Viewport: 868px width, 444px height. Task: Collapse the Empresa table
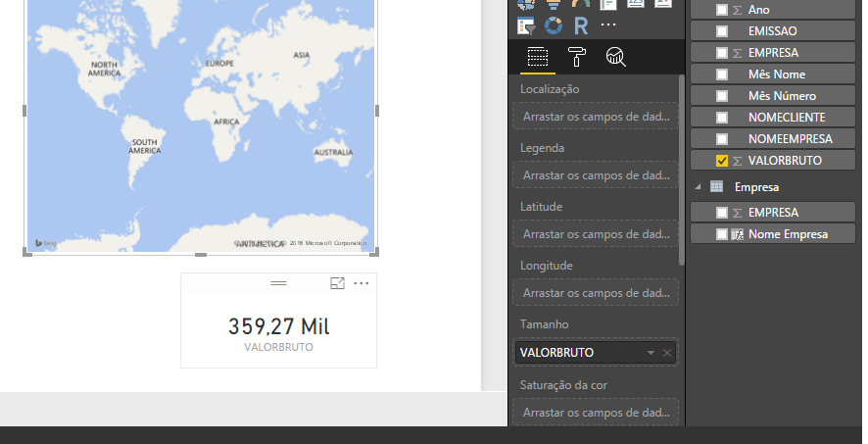coord(699,186)
